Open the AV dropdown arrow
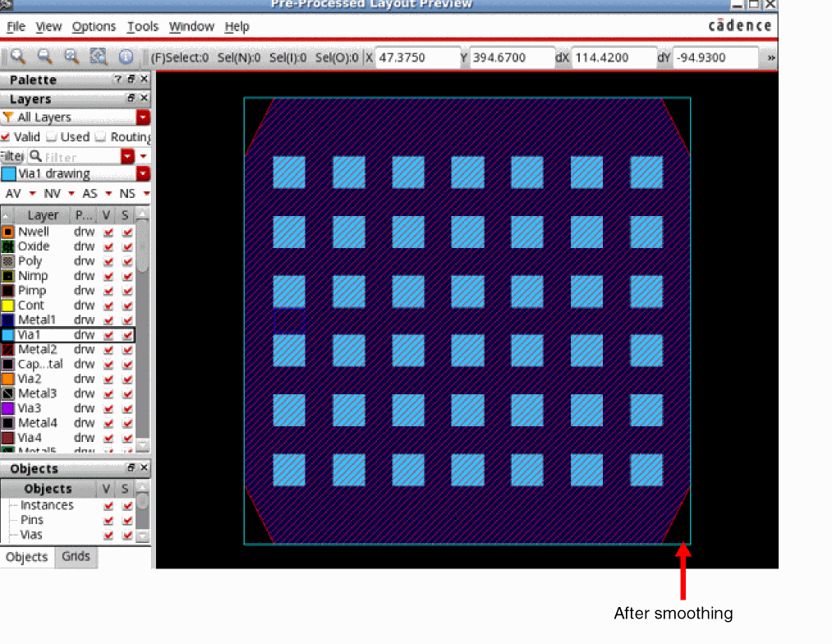The image size is (832, 644). tap(32, 194)
